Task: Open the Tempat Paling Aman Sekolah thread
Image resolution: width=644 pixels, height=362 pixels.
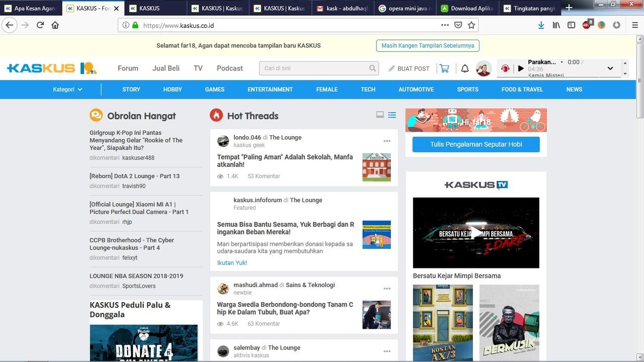Action: point(285,161)
